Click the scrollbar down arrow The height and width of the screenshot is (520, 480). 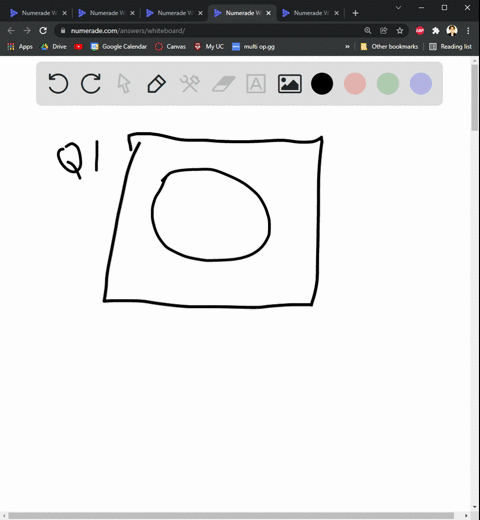coord(475,507)
